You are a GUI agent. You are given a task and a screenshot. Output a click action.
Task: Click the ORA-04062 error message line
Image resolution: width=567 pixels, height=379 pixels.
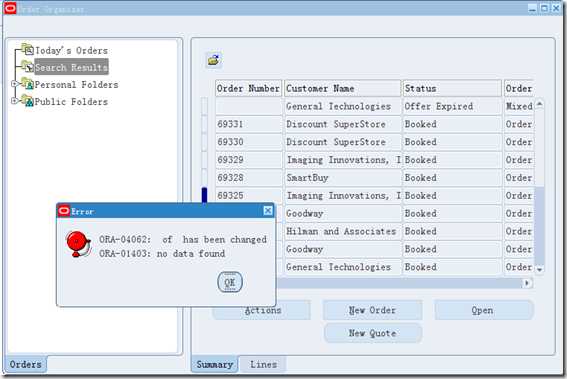[x=183, y=239]
